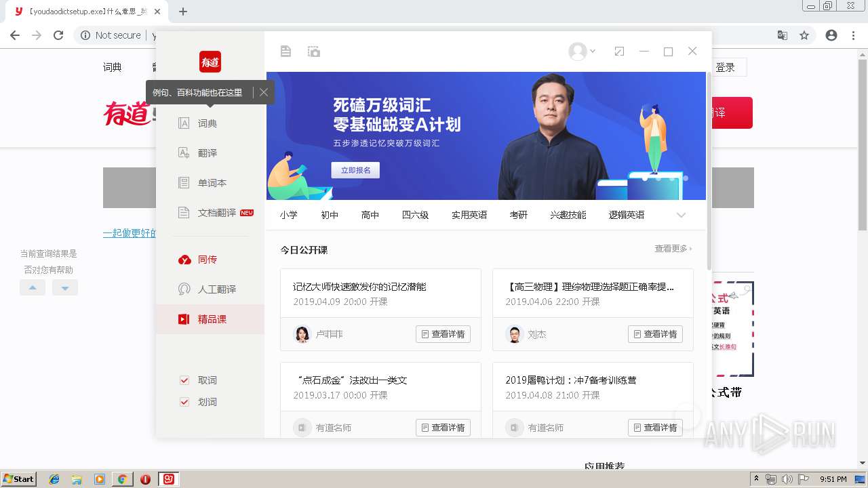Open file explorer from taskbar
Screen dimensions: 868x488
pyautogui.click(x=77, y=479)
